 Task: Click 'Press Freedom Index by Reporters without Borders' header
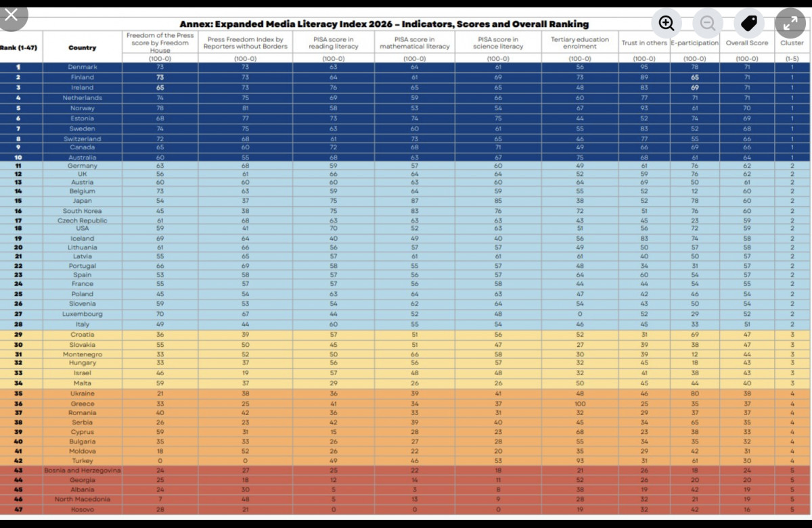click(246, 43)
